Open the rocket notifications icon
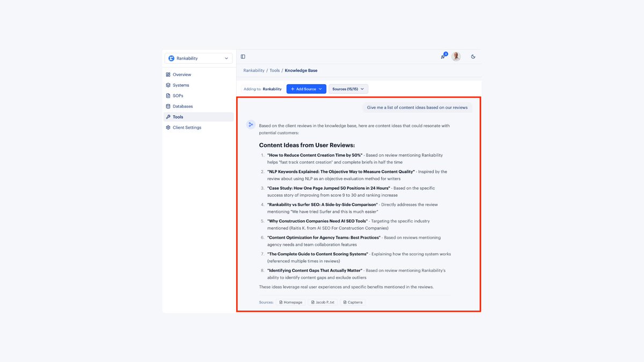 pos(443,56)
